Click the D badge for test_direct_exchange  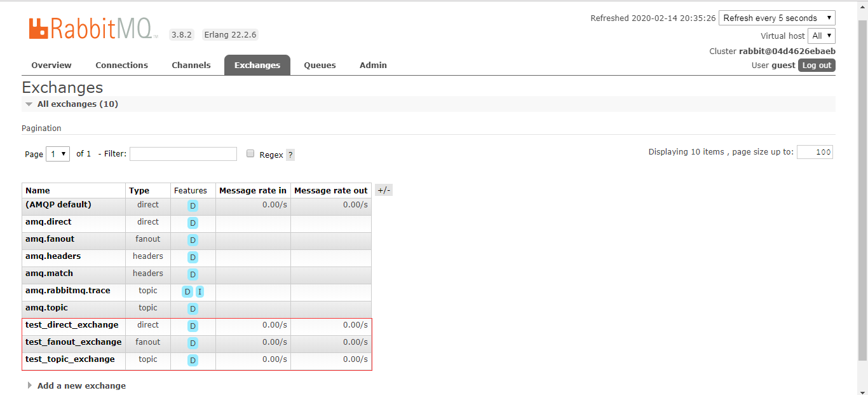193,326
